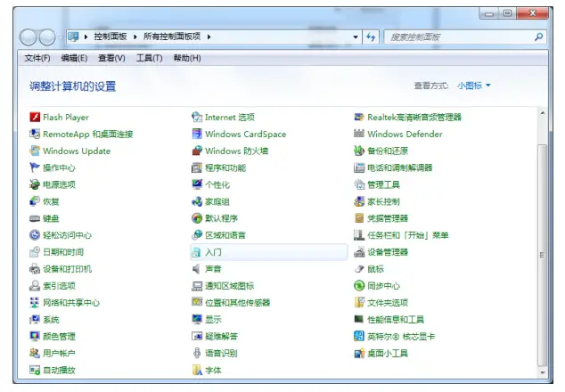Open the Internet 选项 icon

tap(197, 117)
